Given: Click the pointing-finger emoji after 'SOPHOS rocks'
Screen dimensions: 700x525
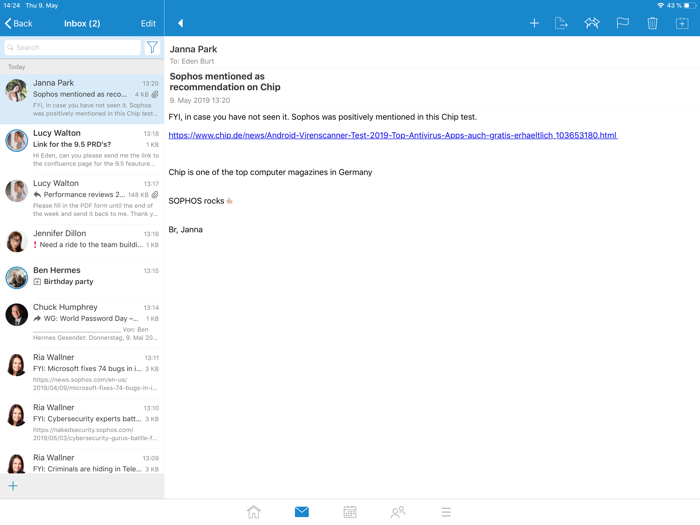Looking at the screenshot, I should (x=229, y=201).
